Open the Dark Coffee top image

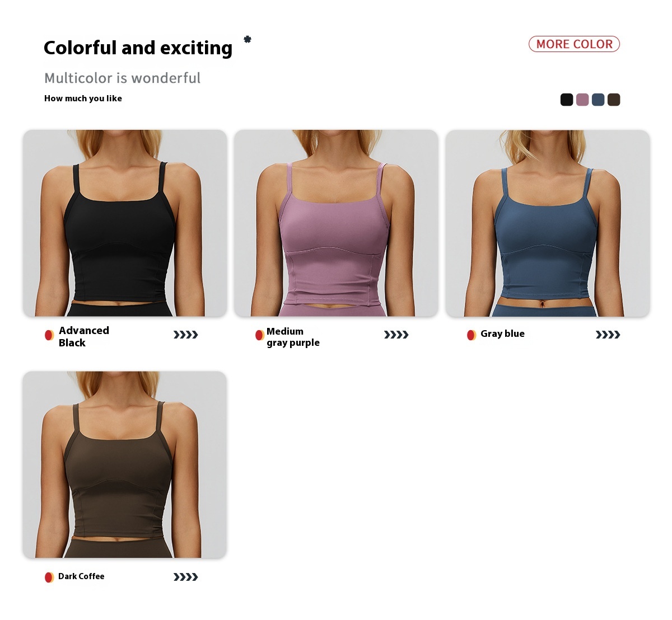pyautogui.click(x=125, y=464)
